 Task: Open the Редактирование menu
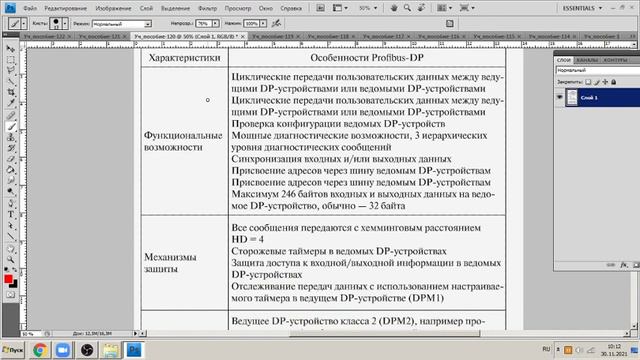click(x=65, y=8)
